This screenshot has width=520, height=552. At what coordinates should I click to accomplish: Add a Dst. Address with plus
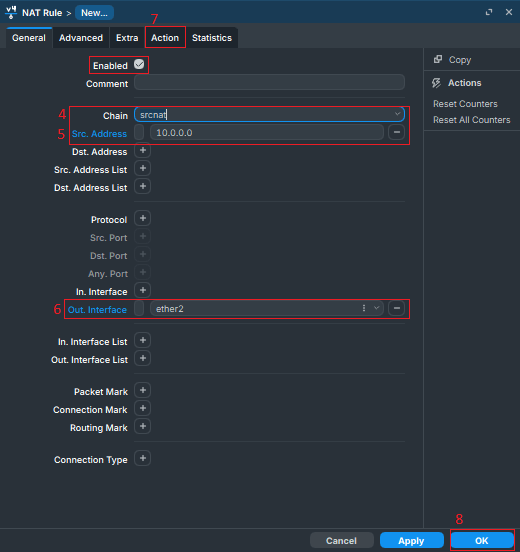click(x=143, y=151)
